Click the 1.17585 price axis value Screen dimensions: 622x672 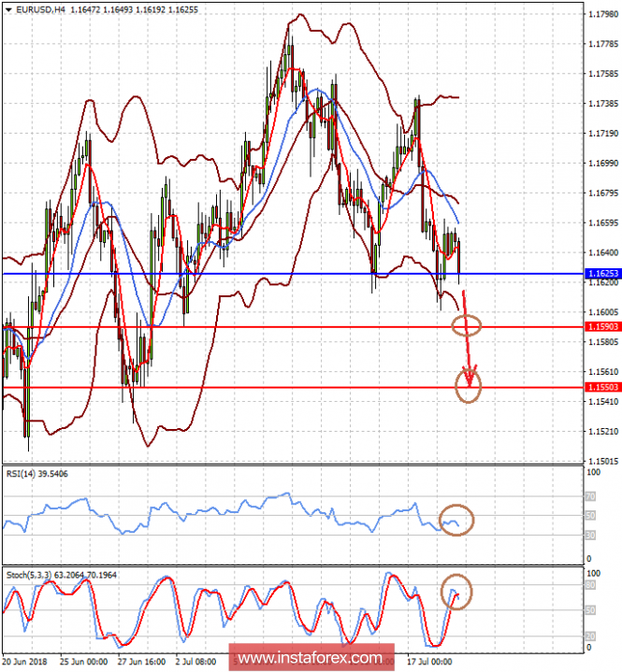click(x=603, y=74)
